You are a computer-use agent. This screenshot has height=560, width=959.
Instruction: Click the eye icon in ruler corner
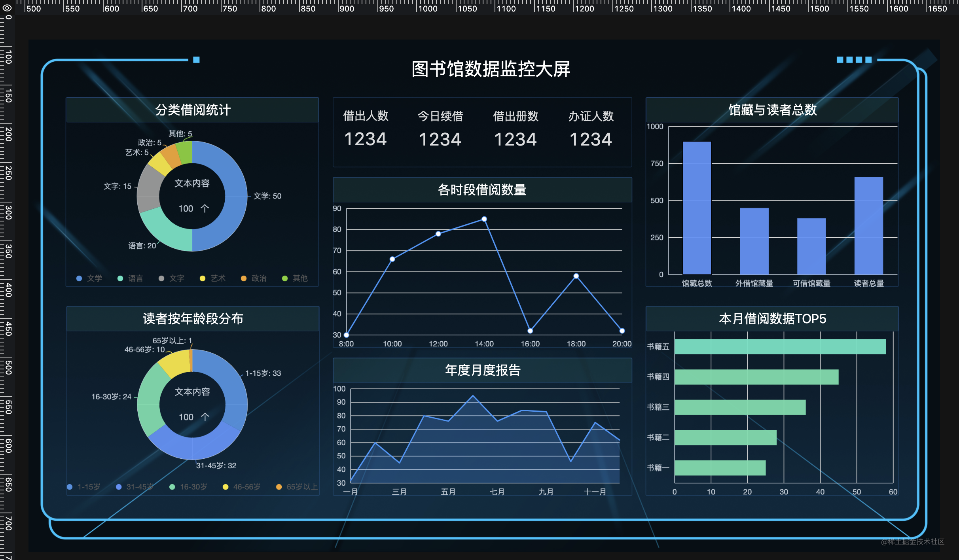7,8
